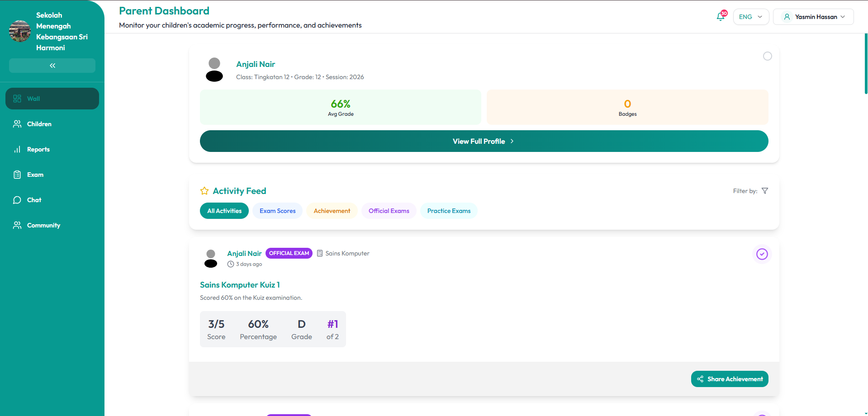Screen dimensions: 868x416
Task: Click the Filter by funnel icon
Action: tap(764, 191)
